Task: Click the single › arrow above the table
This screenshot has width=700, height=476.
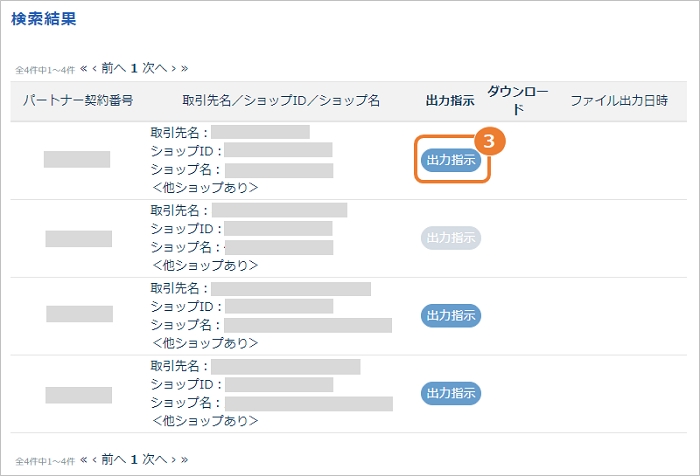Action: pyautogui.click(x=174, y=68)
